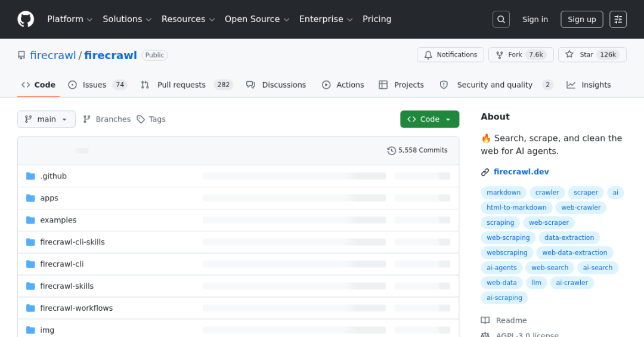Switch to the Projects tab
This screenshot has height=337, width=644.
(401, 85)
